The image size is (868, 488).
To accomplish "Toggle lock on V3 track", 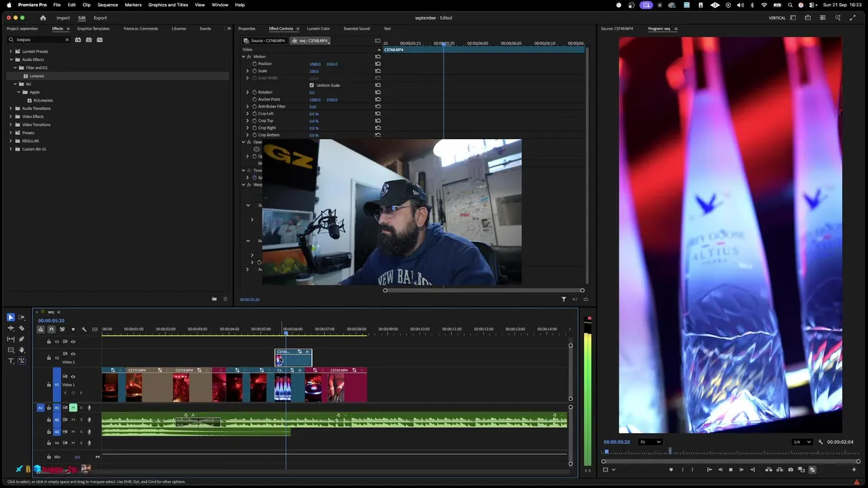I will coord(49,342).
